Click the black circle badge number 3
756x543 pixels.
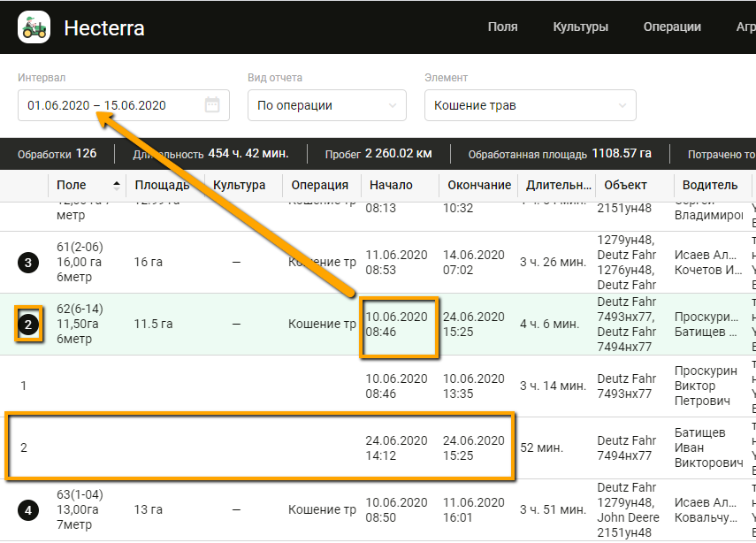tap(28, 263)
